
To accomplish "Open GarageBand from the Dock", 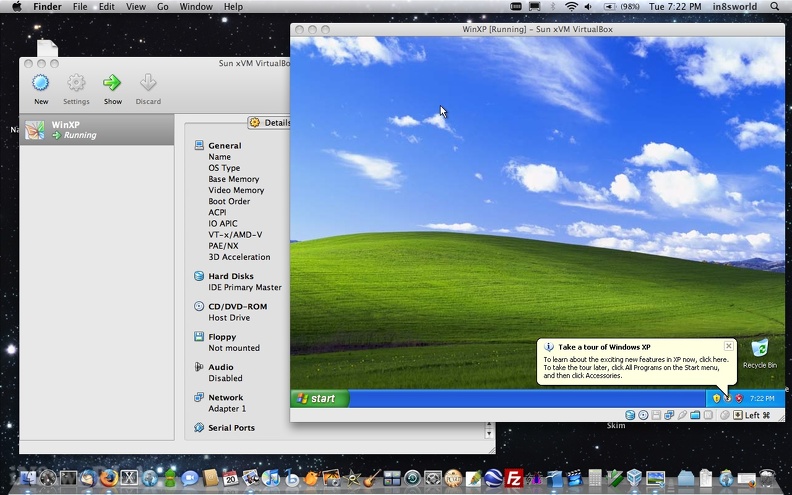I will click(372, 477).
